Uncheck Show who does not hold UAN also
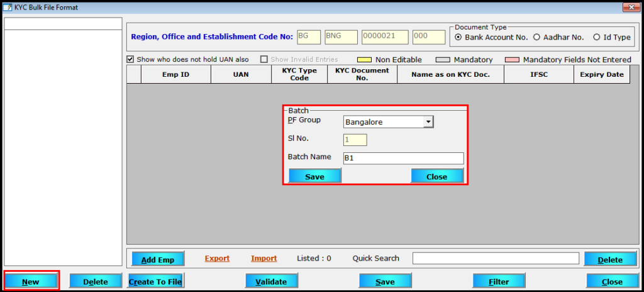644x292 pixels. pos(130,59)
